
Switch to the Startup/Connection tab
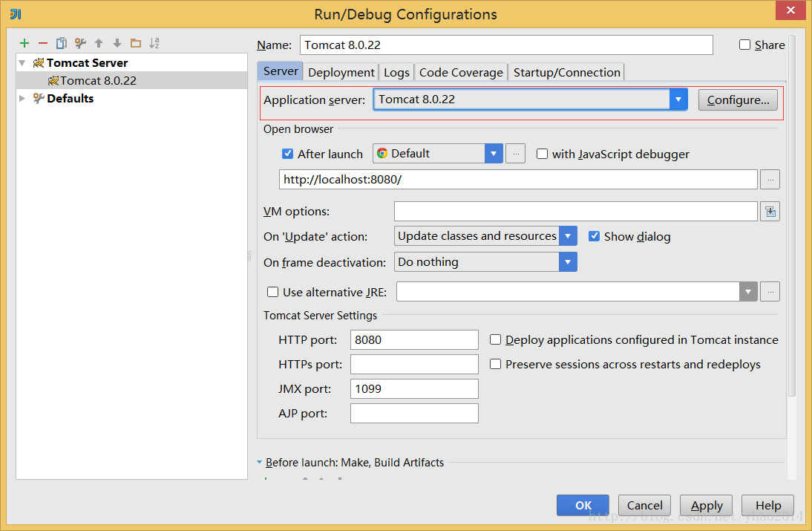[x=566, y=72]
